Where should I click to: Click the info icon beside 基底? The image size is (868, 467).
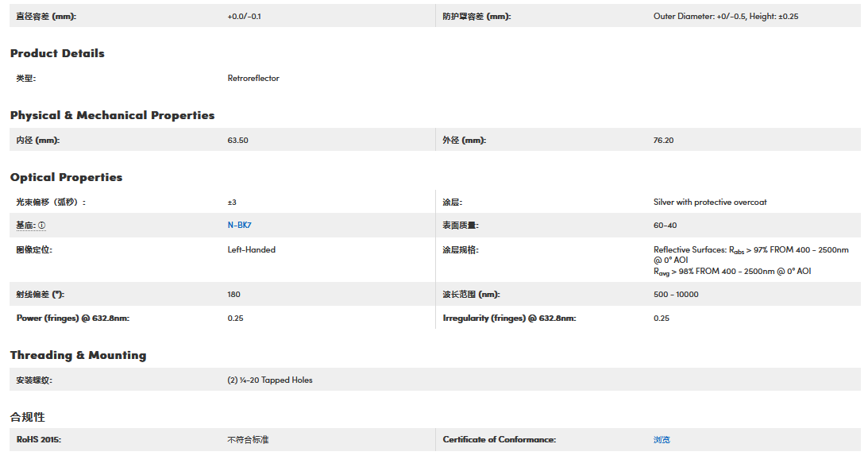tap(42, 226)
